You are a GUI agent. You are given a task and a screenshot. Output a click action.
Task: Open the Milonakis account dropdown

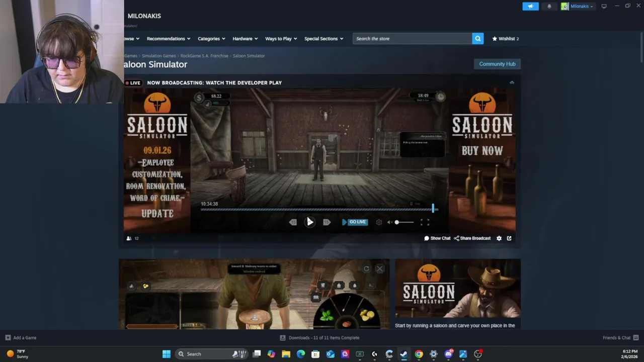point(577,6)
